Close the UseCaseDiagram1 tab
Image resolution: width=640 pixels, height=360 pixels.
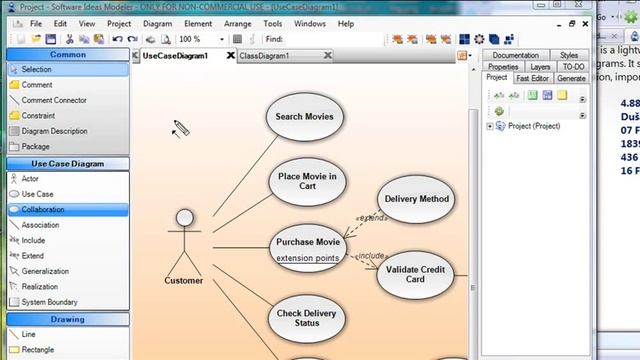(x=231, y=55)
